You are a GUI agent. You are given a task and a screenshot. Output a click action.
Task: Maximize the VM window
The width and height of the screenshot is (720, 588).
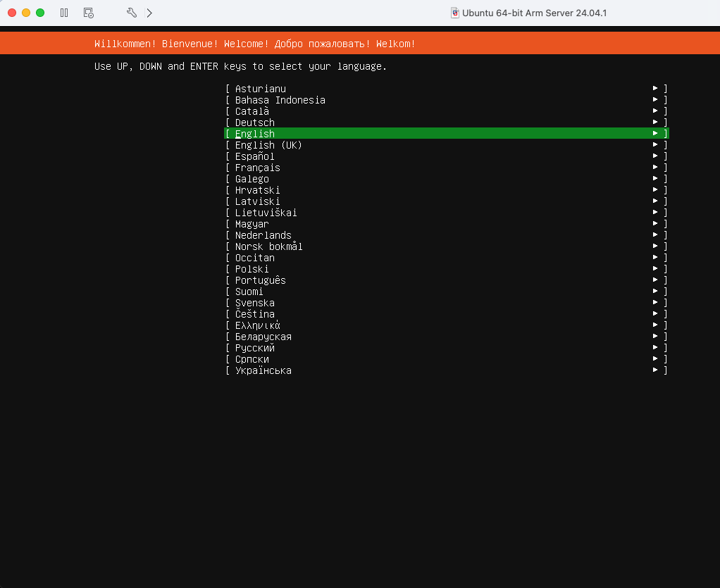pos(40,13)
